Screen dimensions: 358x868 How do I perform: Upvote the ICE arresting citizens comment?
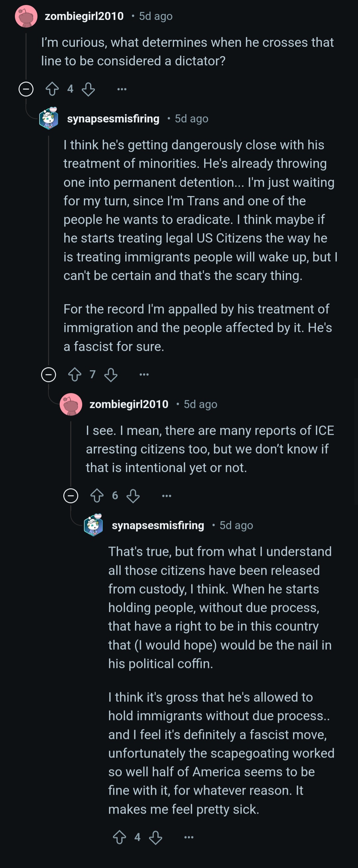click(x=97, y=496)
